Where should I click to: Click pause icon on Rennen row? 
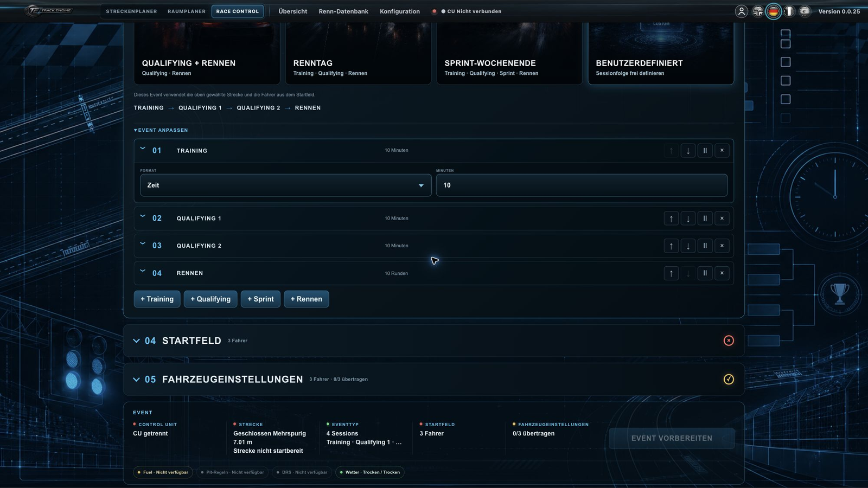tap(705, 273)
